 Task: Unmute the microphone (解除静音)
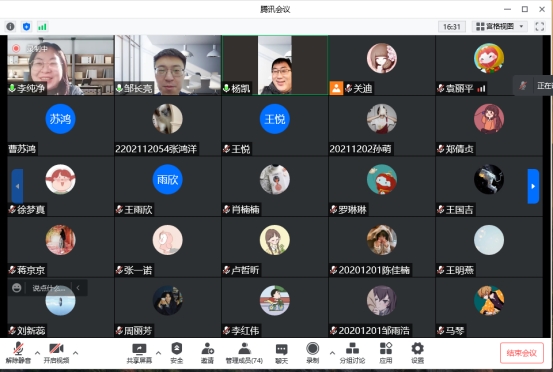18,353
